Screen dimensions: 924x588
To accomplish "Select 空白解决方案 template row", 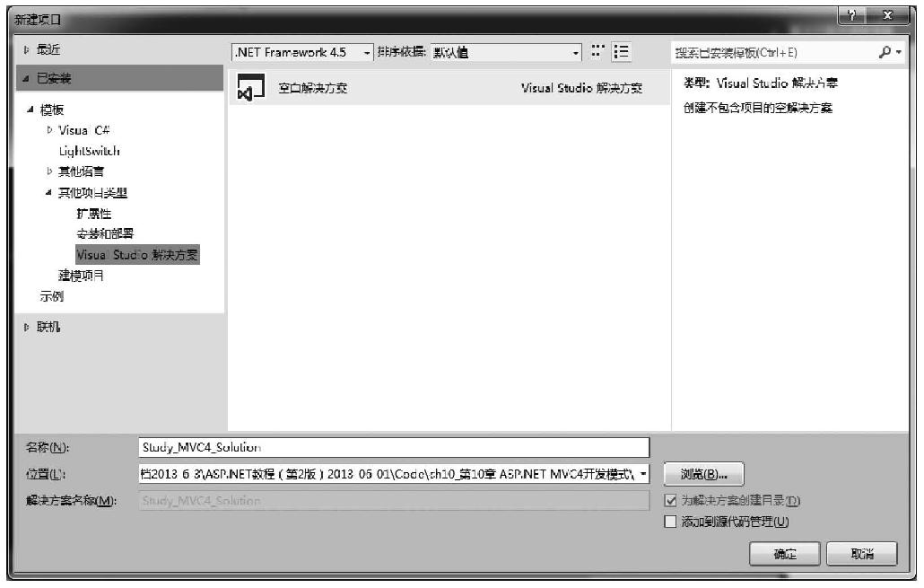I will pyautogui.click(x=449, y=88).
